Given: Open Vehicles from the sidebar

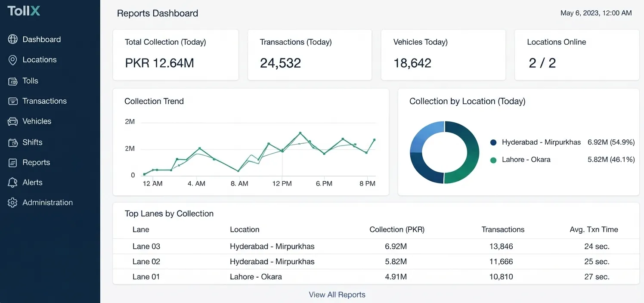Looking at the screenshot, I should (x=37, y=121).
